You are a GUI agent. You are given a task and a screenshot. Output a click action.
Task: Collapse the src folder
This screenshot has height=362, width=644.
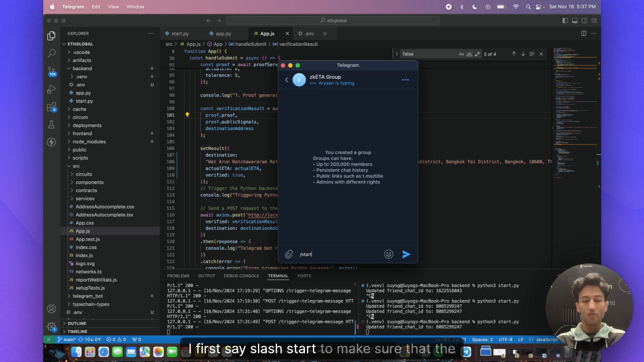click(x=76, y=166)
